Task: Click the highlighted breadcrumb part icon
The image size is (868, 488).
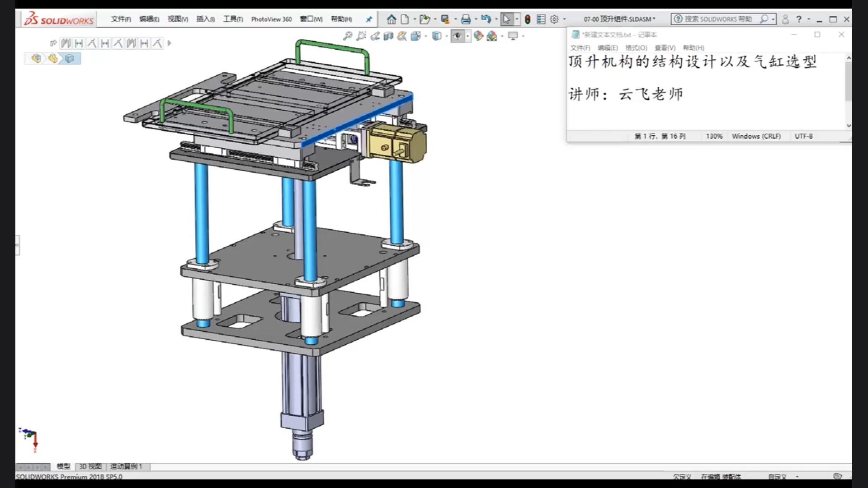Action: coord(70,58)
